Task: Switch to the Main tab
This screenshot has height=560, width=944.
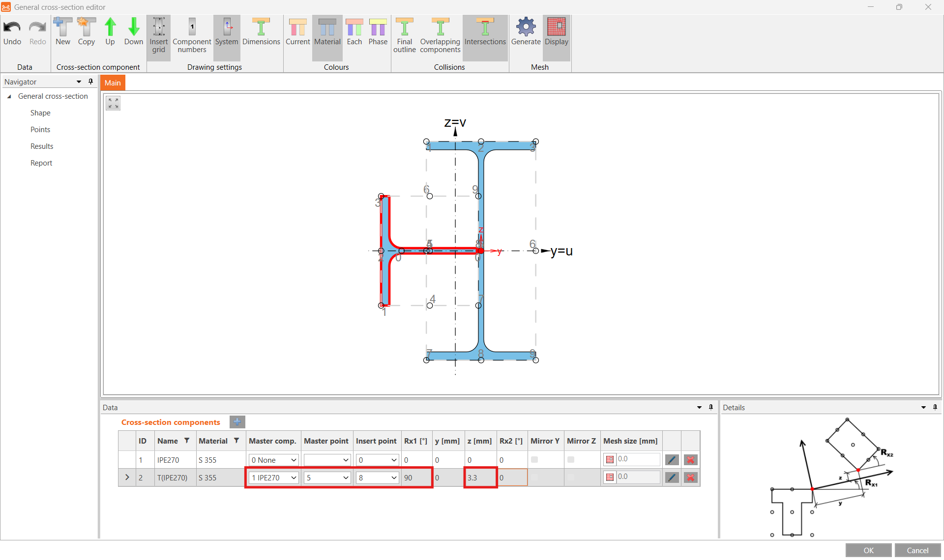Action: (112, 83)
